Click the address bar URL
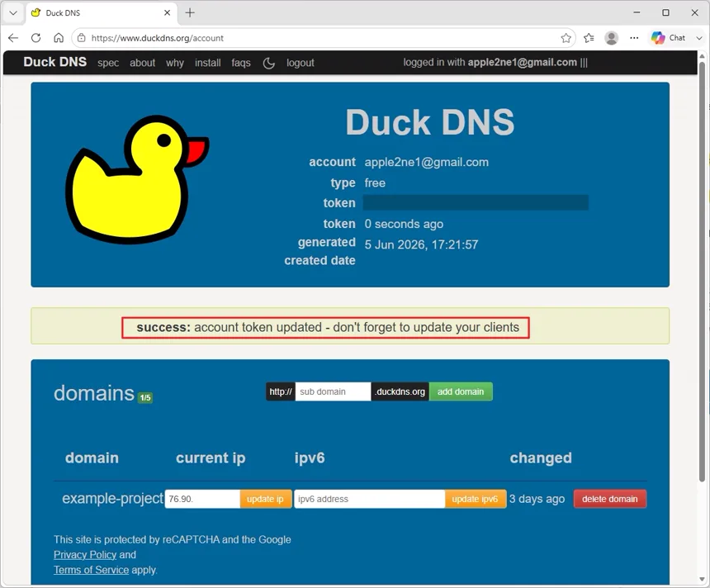This screenshot has width=710, height=588. tap(158, 38)
